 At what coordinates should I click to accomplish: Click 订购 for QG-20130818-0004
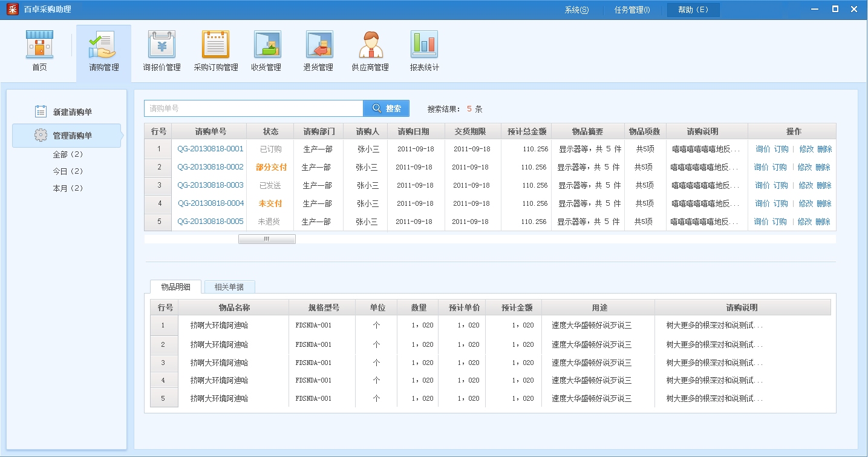pyautogui.click(x=780, y=203)
